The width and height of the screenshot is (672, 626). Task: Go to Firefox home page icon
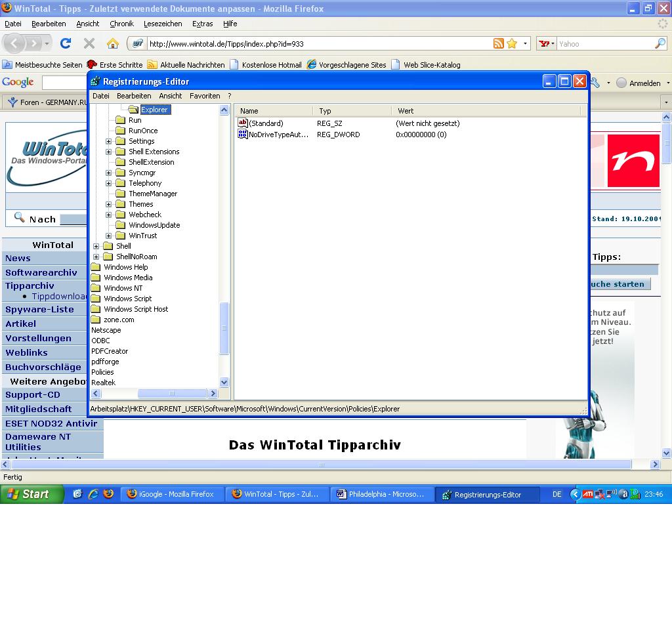pyautogui.click(x=113, y=43)
